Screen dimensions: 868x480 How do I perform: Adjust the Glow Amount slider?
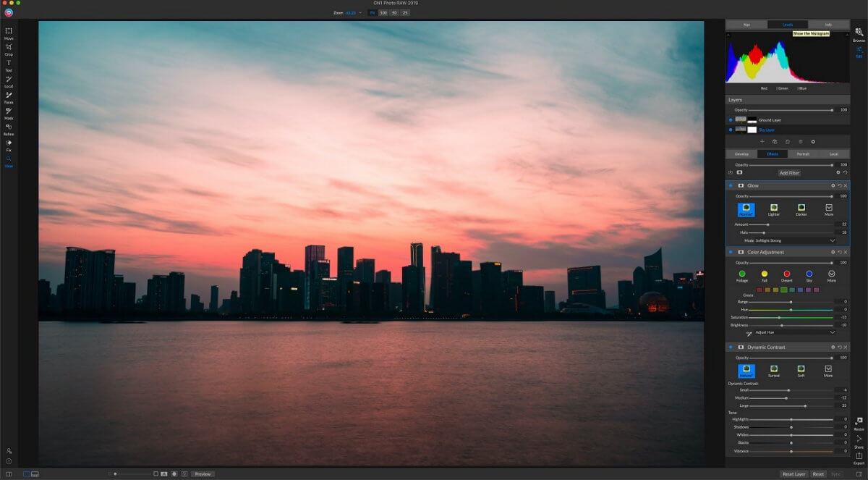pos(793,224)
